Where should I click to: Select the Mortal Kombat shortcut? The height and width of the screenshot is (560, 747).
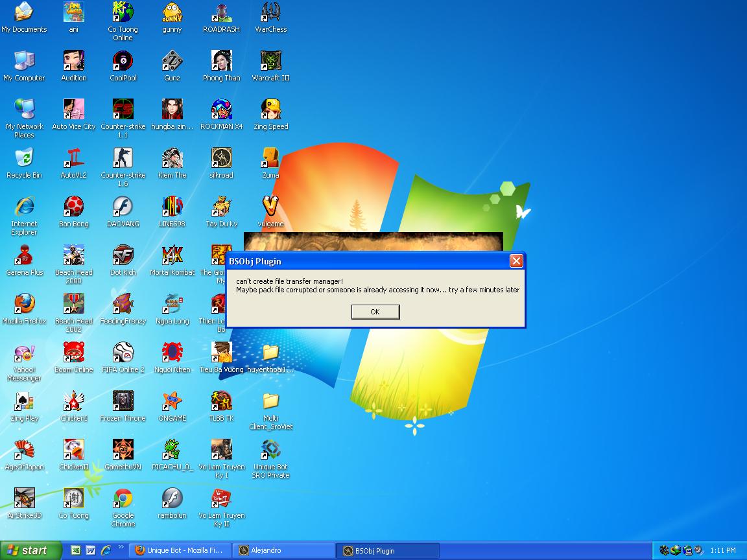(172, 261)
